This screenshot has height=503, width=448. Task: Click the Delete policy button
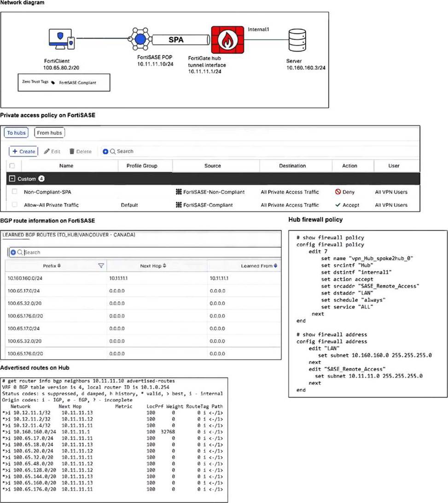[x=80, y=151]
